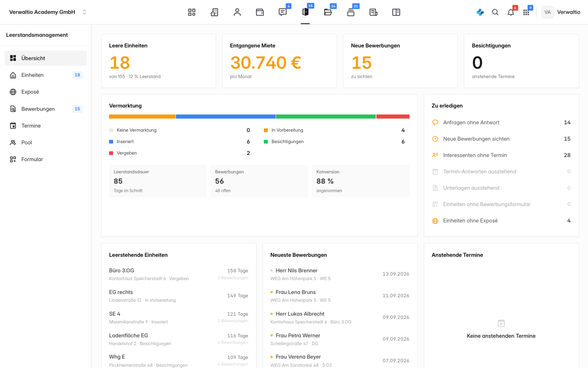Open folder icon with badge 24
This screenshot has height=368, width=588.
pos(328,12)
